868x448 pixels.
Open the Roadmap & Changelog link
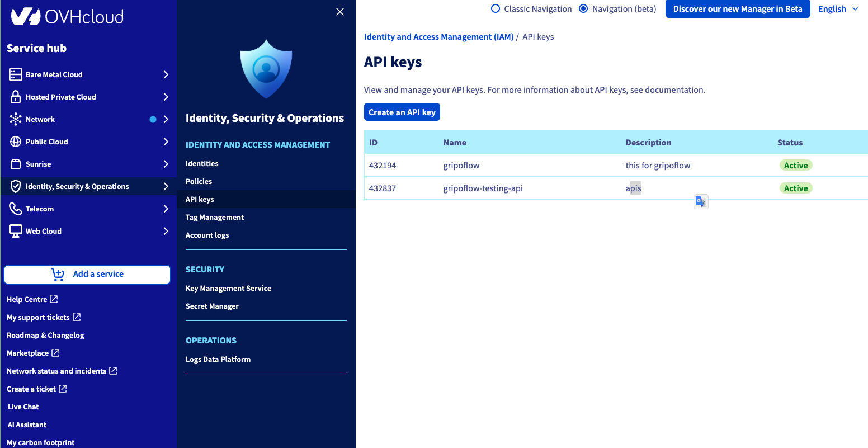45,335
